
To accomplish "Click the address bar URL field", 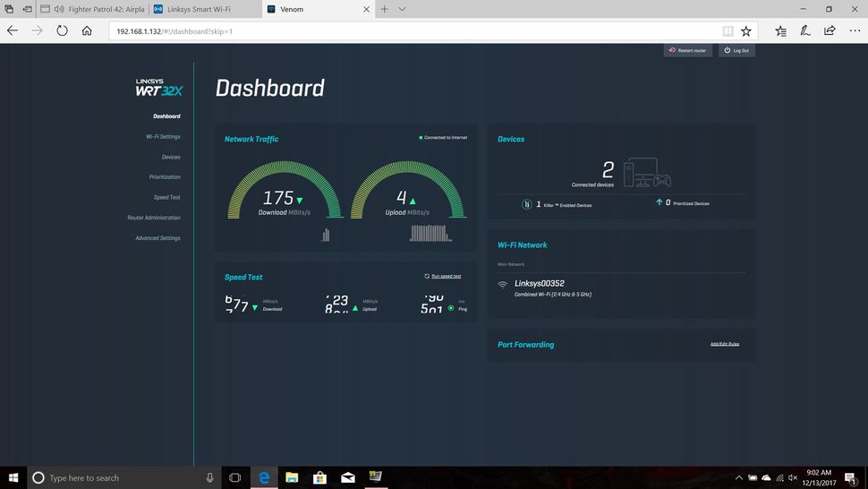I will click(x=415, y=31).
